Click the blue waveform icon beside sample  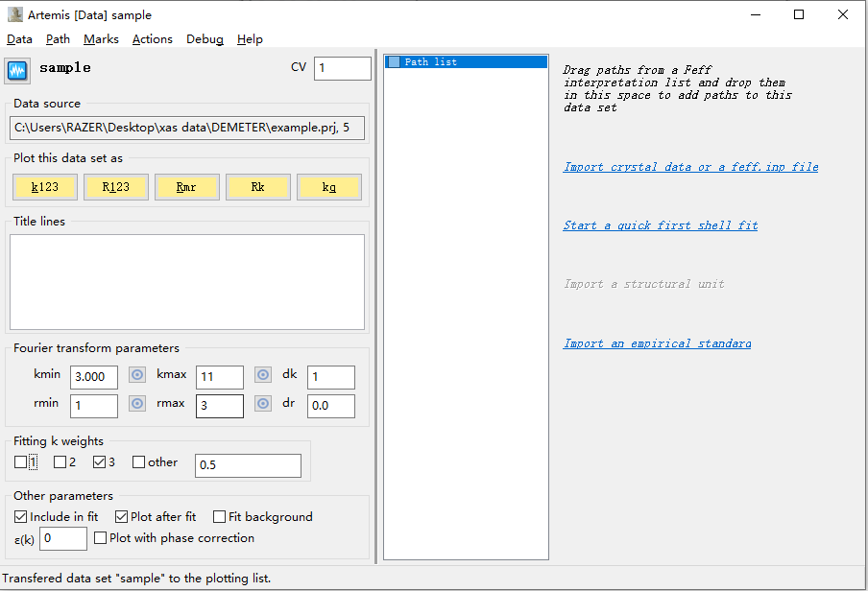[17, 71]
